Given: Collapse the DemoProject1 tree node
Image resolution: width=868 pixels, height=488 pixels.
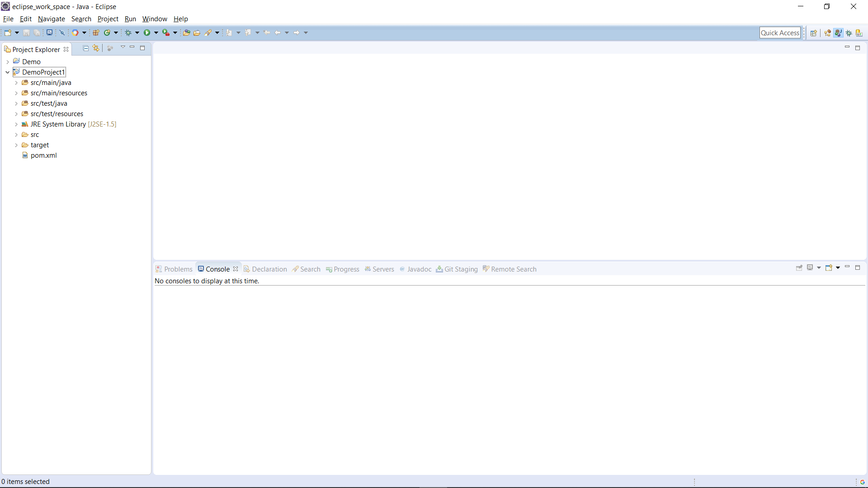Looking at the screenshot, I should 8,72.
